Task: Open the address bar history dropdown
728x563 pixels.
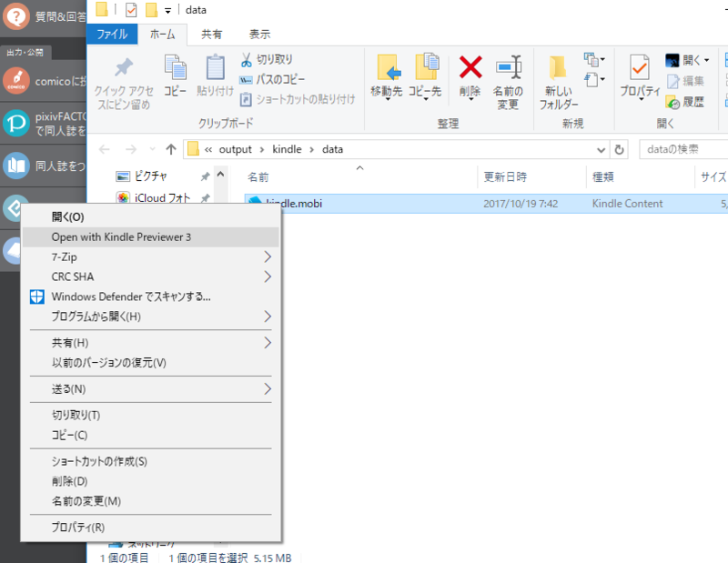Action: [601, 149]
